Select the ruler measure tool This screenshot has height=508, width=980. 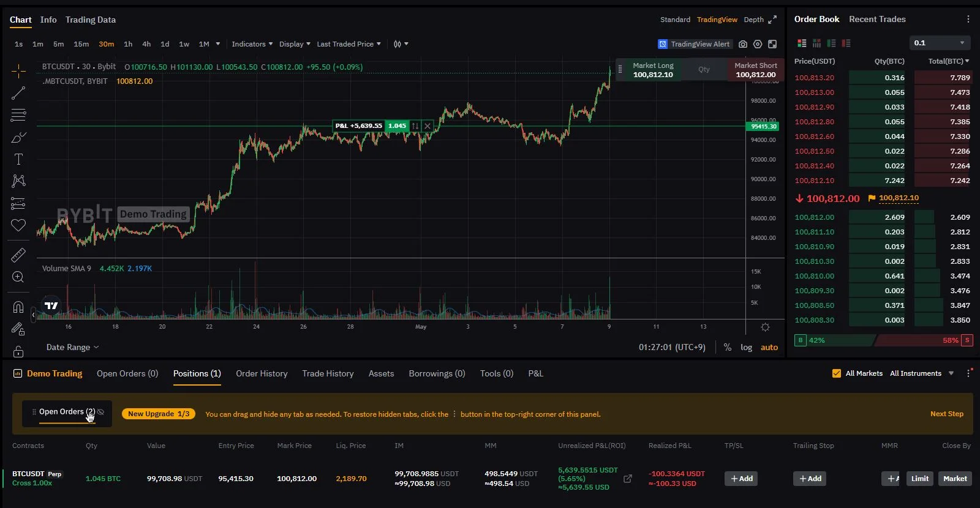click(18, 255)
